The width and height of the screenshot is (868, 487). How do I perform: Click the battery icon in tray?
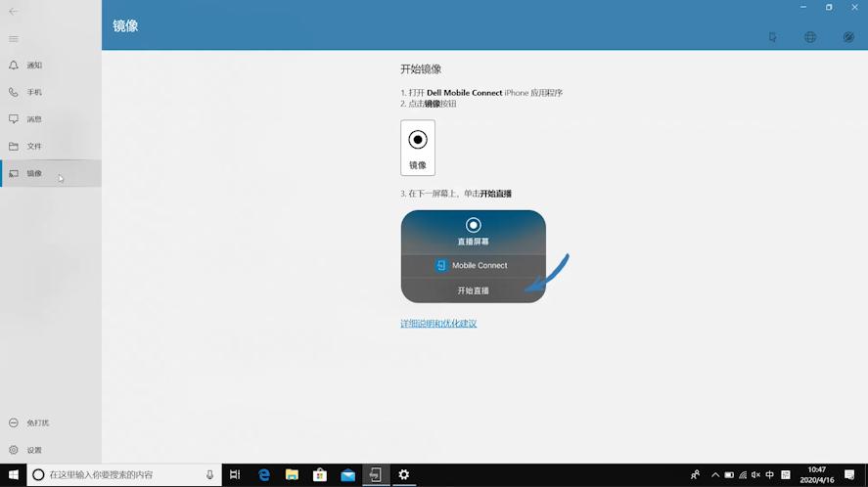729,475
